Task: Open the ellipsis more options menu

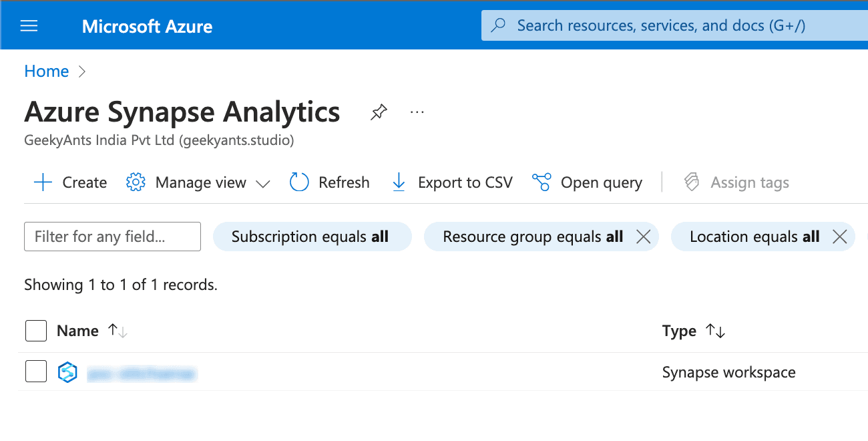Action: coord(417,112)
